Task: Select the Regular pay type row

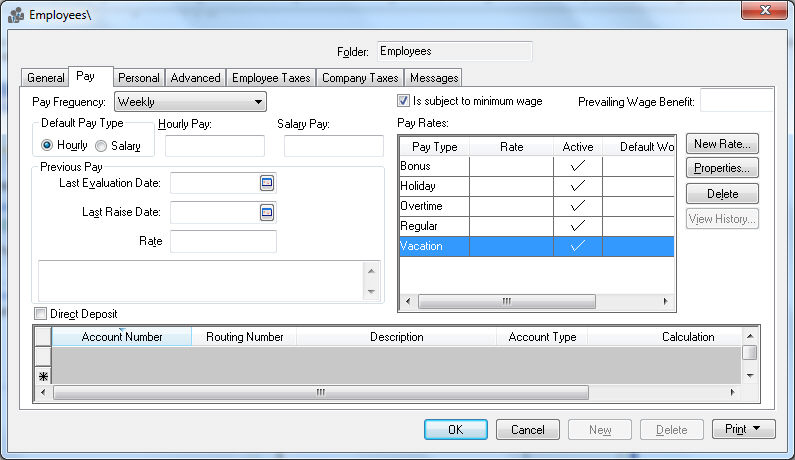Action: (434, 226)
